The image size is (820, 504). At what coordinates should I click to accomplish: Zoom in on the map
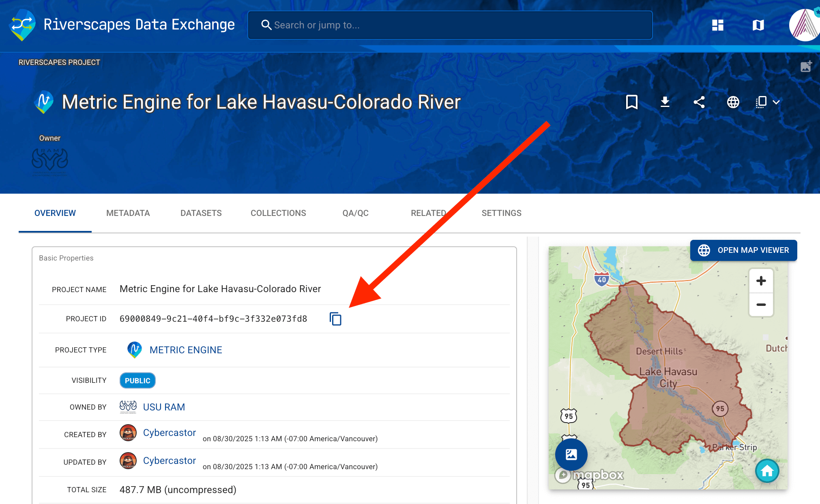pyautogui.click(x=761, y=281)
